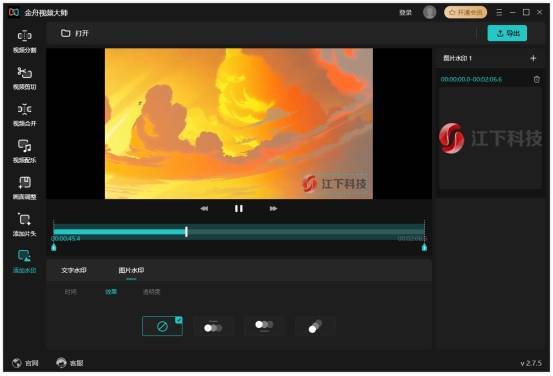Click the orange VIP membership button
The height and width of the screenshot is (376, 553).
466,12
